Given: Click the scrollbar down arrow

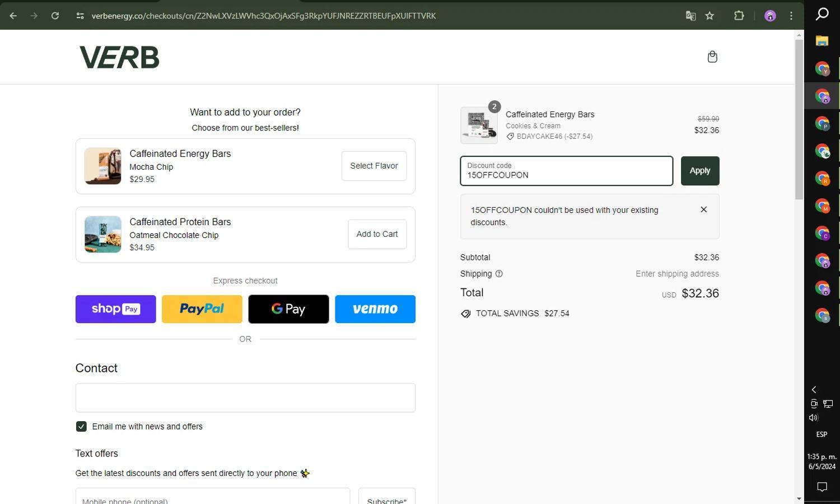Looking at the screenshot, I should tap(799, 499).
